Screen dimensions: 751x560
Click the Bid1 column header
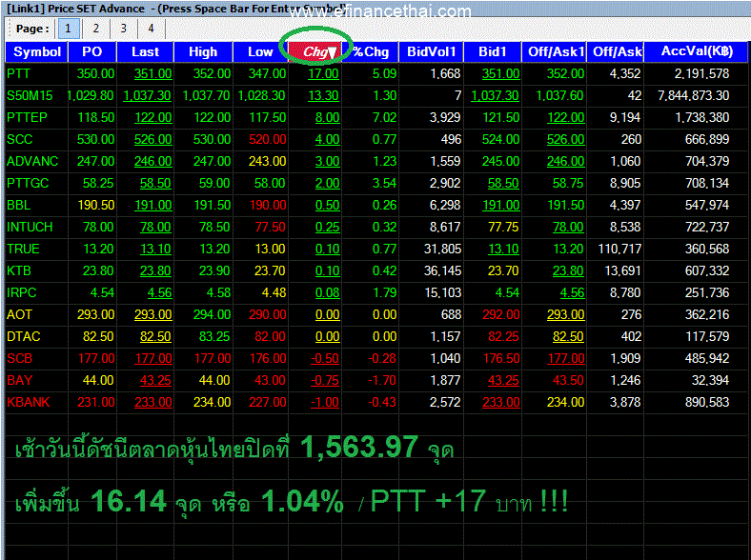coord(493,51)
